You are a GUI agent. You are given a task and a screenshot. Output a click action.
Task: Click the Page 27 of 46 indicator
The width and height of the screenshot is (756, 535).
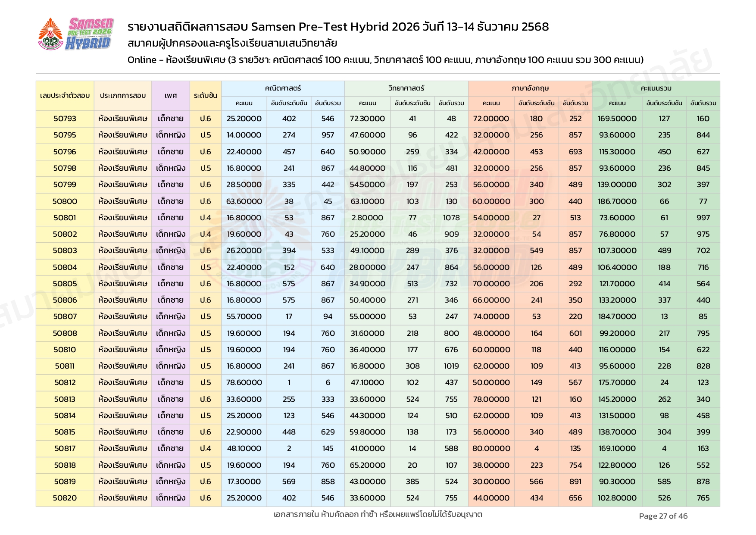(x=663, y=516)
